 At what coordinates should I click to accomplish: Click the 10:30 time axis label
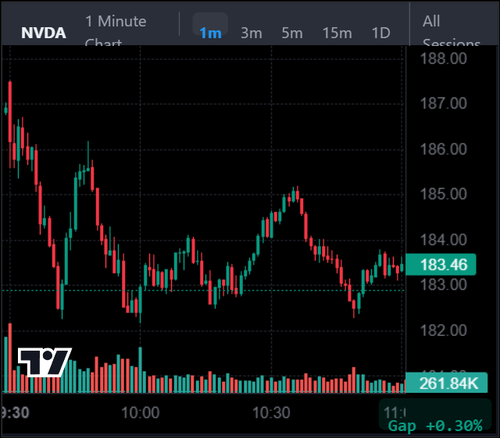(271, 413)
